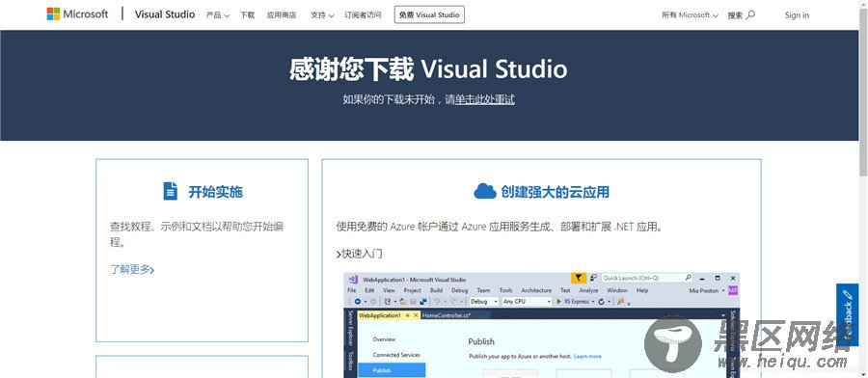Open the 下载 navigation item

[248, 14]
